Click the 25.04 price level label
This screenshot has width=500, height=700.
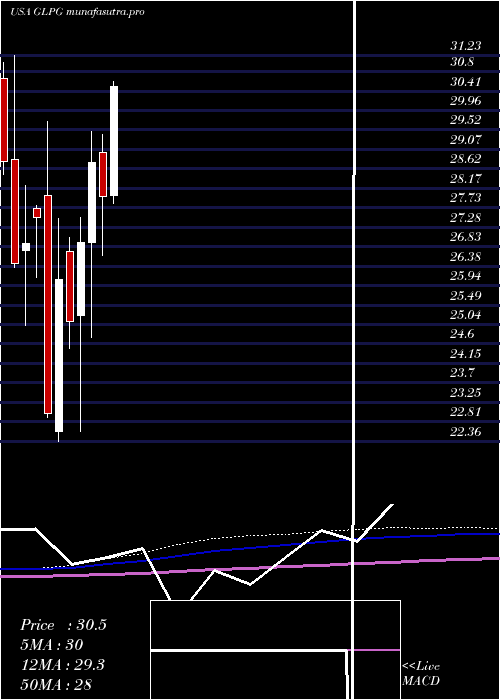pos(466,315)
